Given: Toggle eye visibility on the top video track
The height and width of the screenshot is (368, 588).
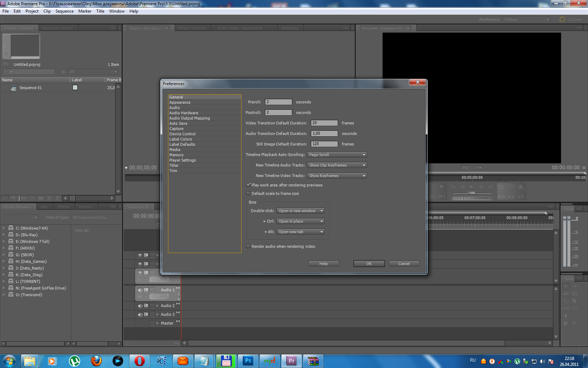Looking at the screenshot, I should (140, 255).
